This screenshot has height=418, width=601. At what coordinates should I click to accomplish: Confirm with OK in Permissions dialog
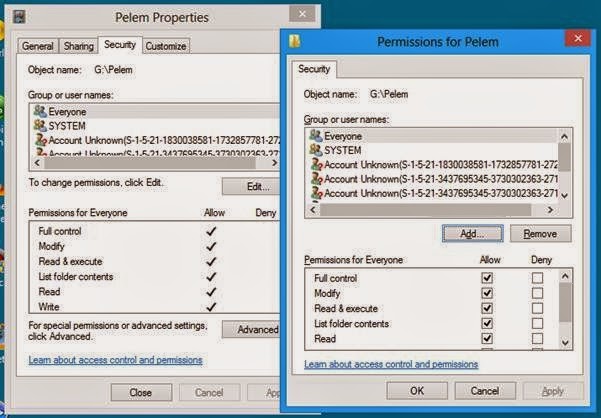(417, 391)
